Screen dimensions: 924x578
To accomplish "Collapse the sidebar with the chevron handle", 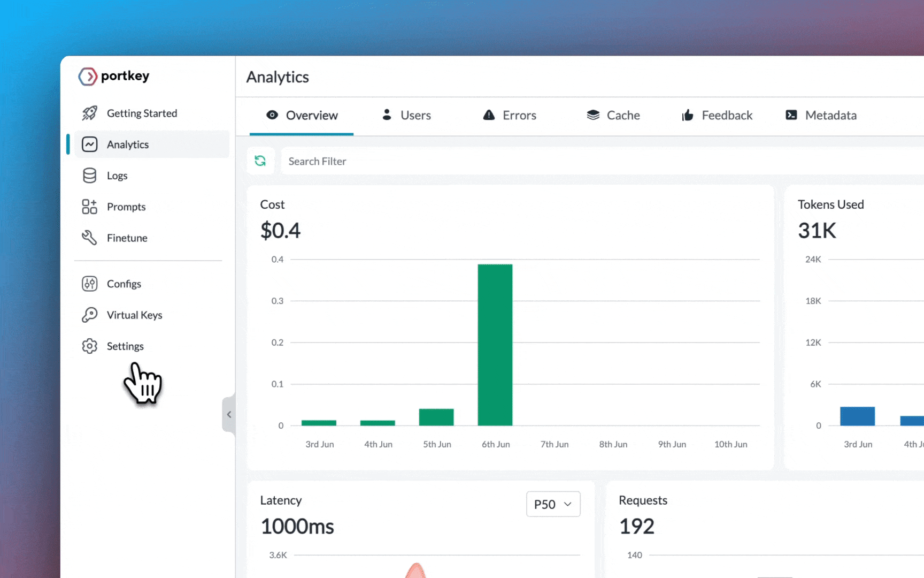I will tap(229, 414).
